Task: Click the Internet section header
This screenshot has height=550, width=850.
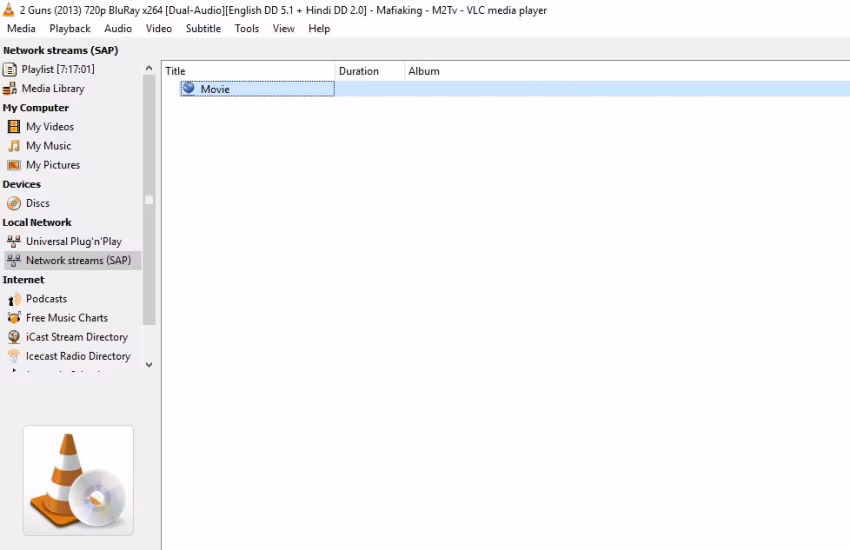Action: coord(23,280)
